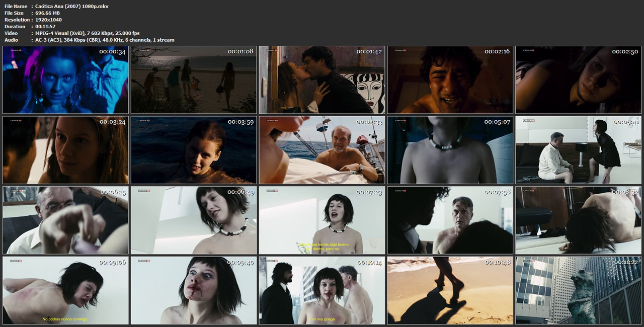The width and height of the screenshot is (644, 327).
Task: Select the thumbnail stamped 00:06:49
Action: tap(194, 220)
